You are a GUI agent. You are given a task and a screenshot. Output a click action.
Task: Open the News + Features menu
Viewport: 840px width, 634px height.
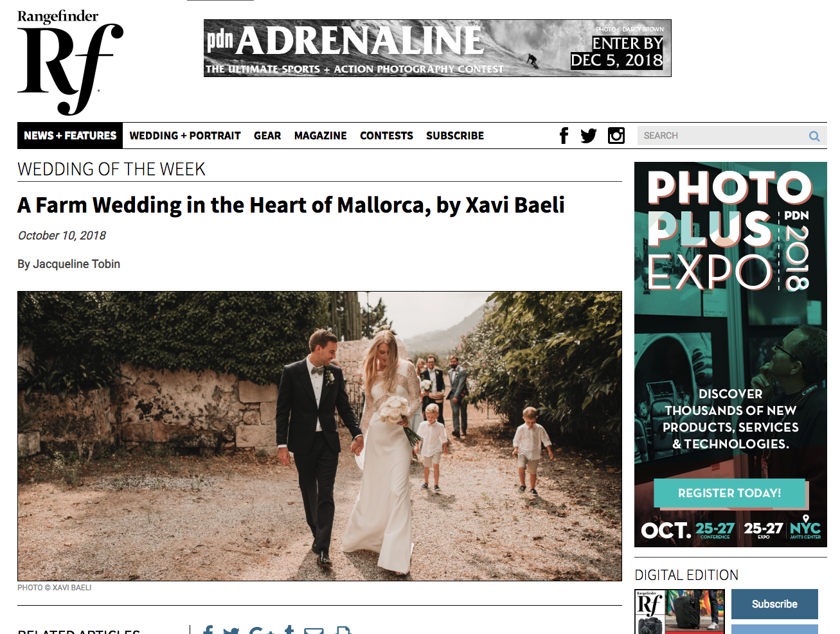click(x=70, y=136)
